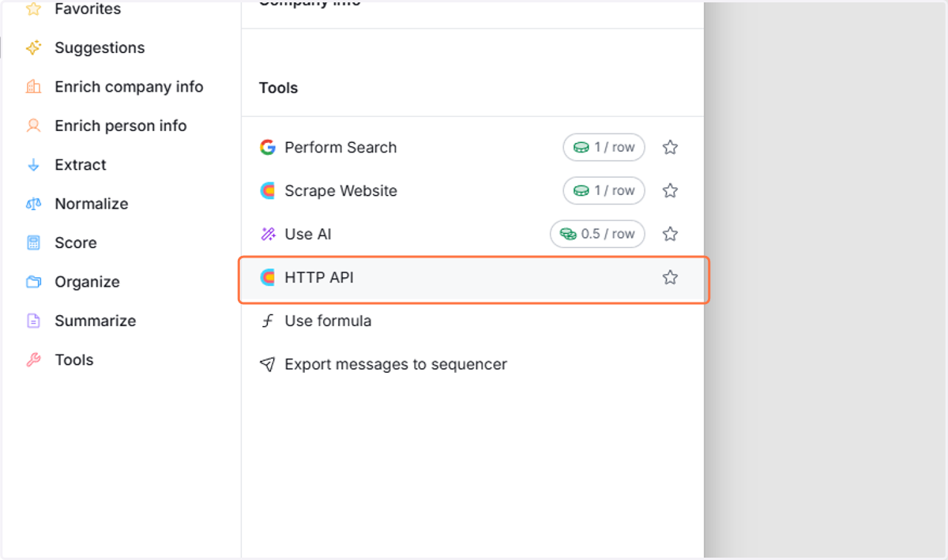Click the 1 / row badge on Scrape Website
948x560 pixels.
coord(604,191)
